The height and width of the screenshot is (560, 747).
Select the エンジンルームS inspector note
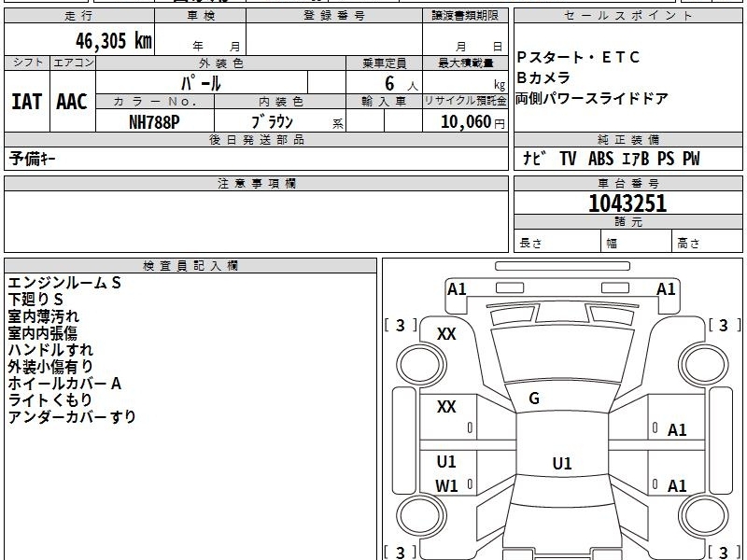pos(64,283)
